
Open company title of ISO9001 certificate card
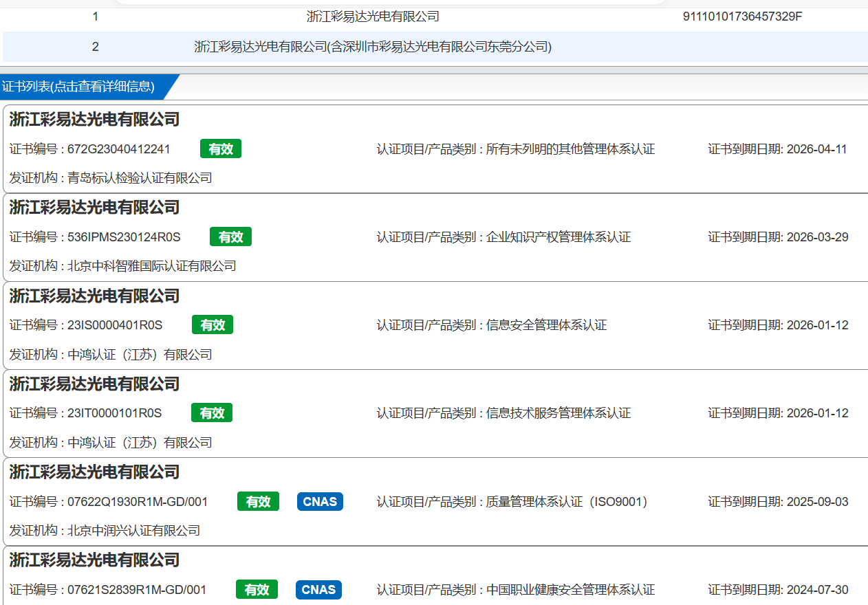(x=94, y=472)
